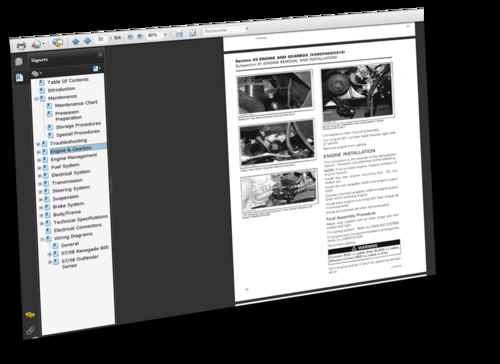This screenshot has width=500, height=364.
Task: Open the Suspension bookmark
Action: click(x=66, y=198)
